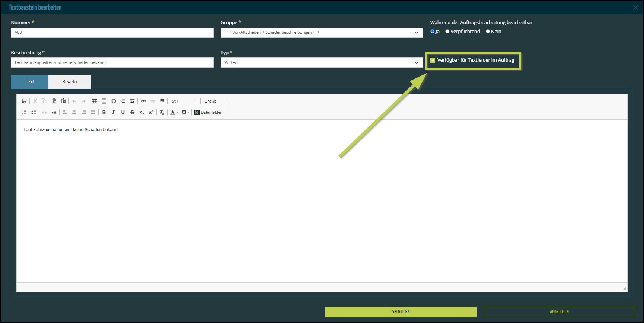Switch to the Regeln tab
Screen dimensions: 644x323
70,82
